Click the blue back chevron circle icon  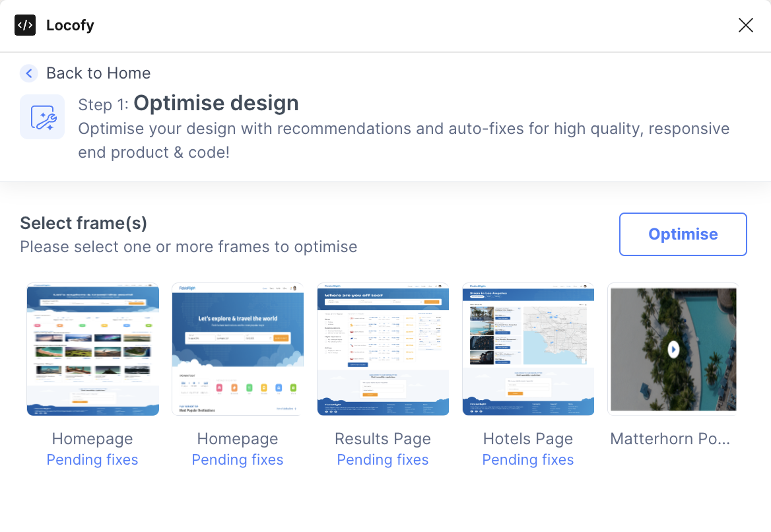29,73
